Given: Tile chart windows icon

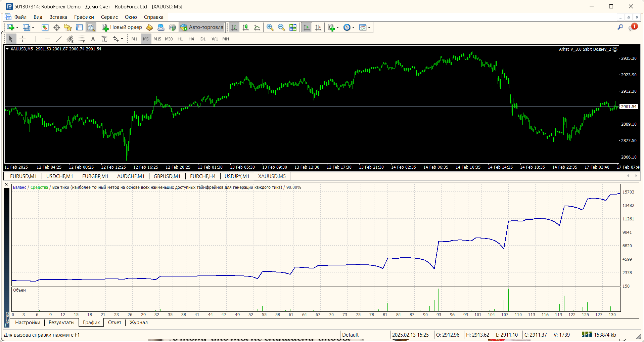Looking at the screenshot, I should tap(293, 27).
